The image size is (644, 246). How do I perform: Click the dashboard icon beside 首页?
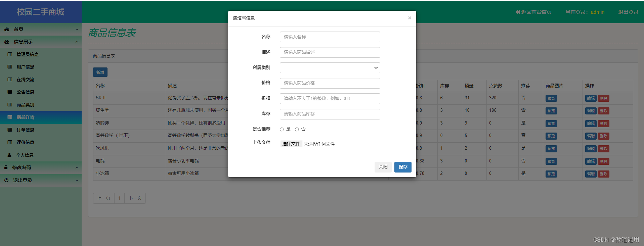pos(7,30)
